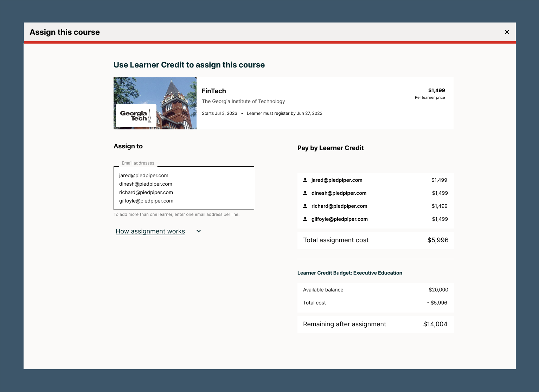
Task: Click the $1,499 course price above Per learner price
Action: tap(436, 90)
